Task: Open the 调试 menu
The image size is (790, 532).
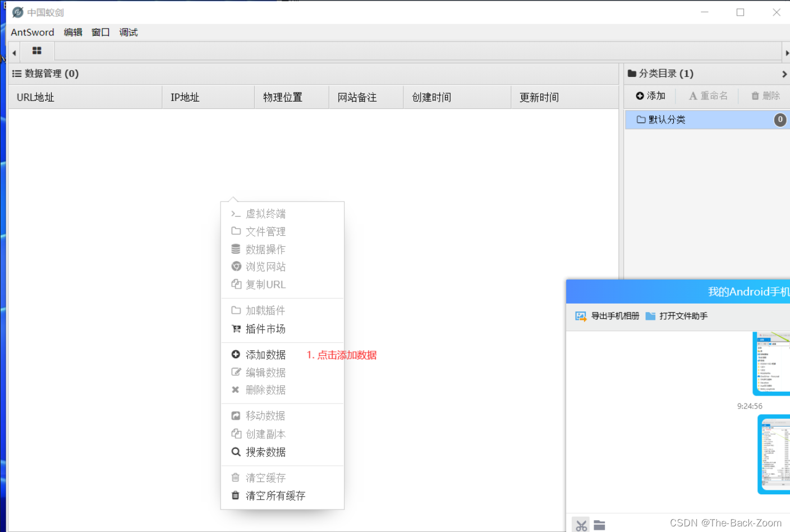Action: pyautogui.click(x=128, y=33)
